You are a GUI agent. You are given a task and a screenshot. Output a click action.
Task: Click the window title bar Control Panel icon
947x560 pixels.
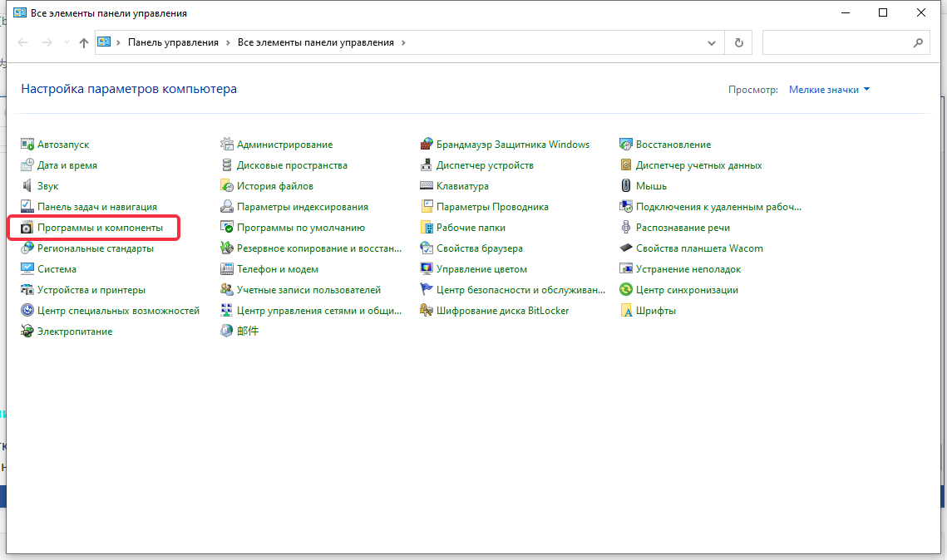coord(20,12)
